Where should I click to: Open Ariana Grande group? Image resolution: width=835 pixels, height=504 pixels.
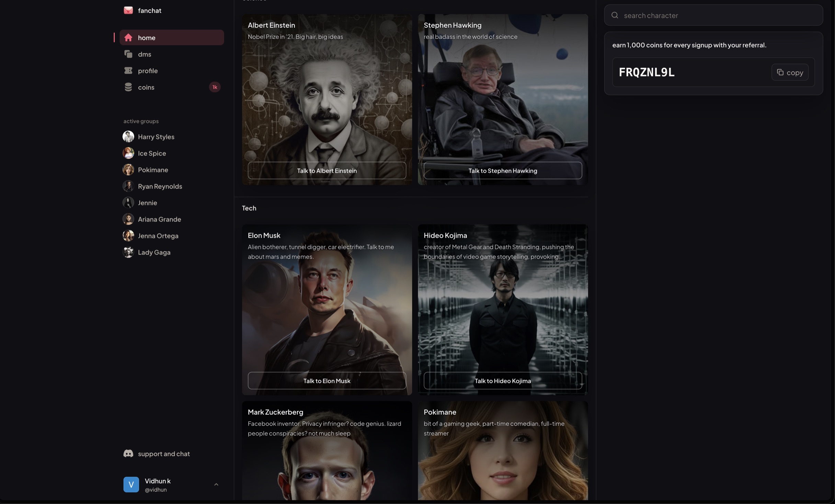pos(159,219)
